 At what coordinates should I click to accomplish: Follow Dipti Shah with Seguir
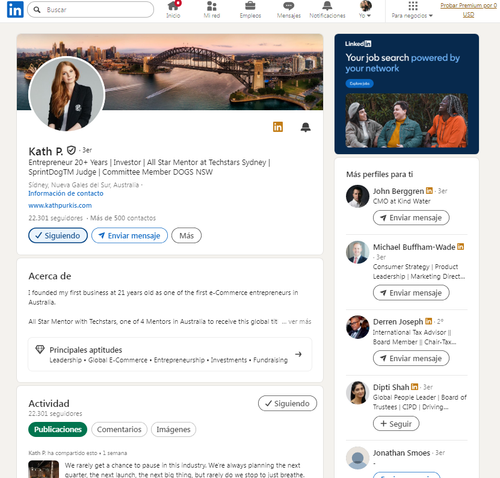click(396, 424)
